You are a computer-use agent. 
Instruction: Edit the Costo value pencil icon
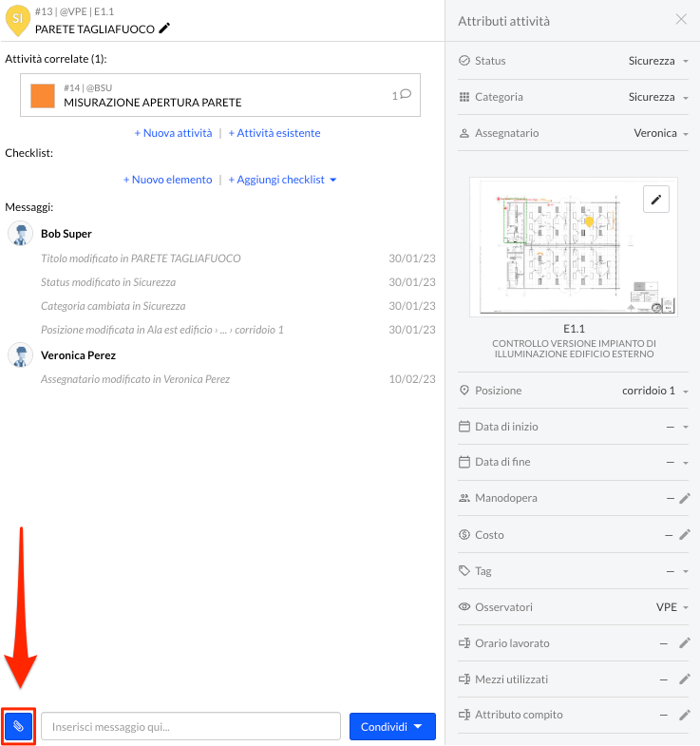[684, 535]
